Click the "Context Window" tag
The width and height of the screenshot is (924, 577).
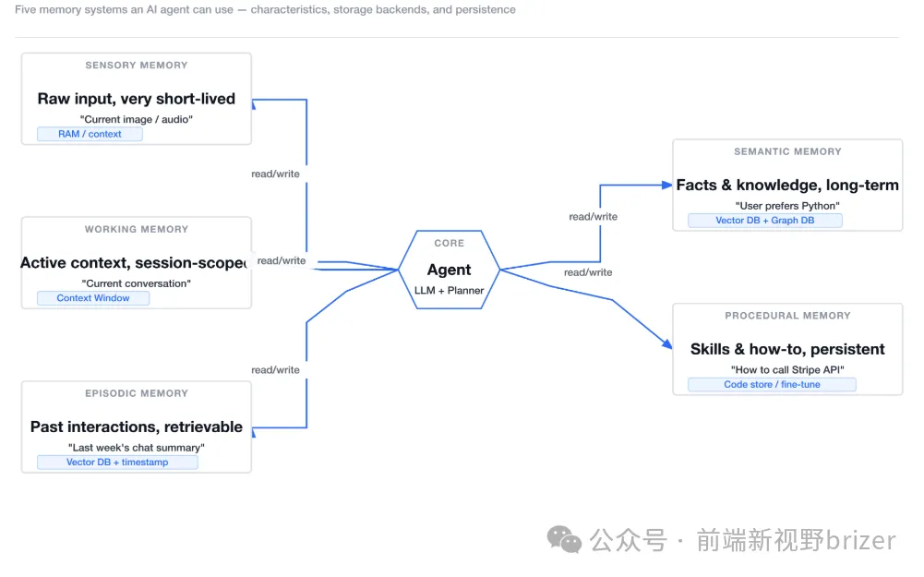(93, 298)
